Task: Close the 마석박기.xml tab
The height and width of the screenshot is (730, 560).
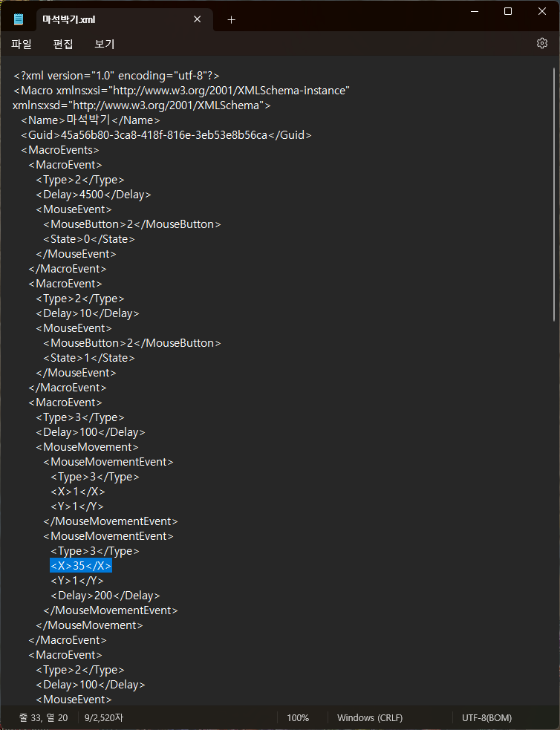Action: pyautogui.click(x=198, y=19)
